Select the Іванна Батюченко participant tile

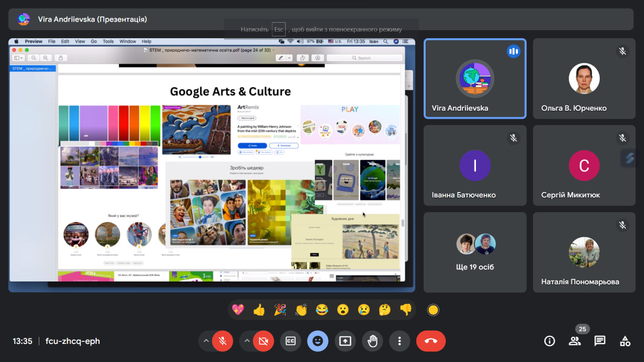coord(475,165)
